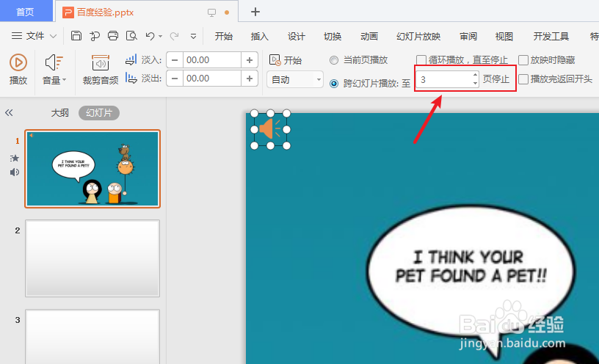
Task: Open the 切换 ribbon tab
Action: coord(333,36)
